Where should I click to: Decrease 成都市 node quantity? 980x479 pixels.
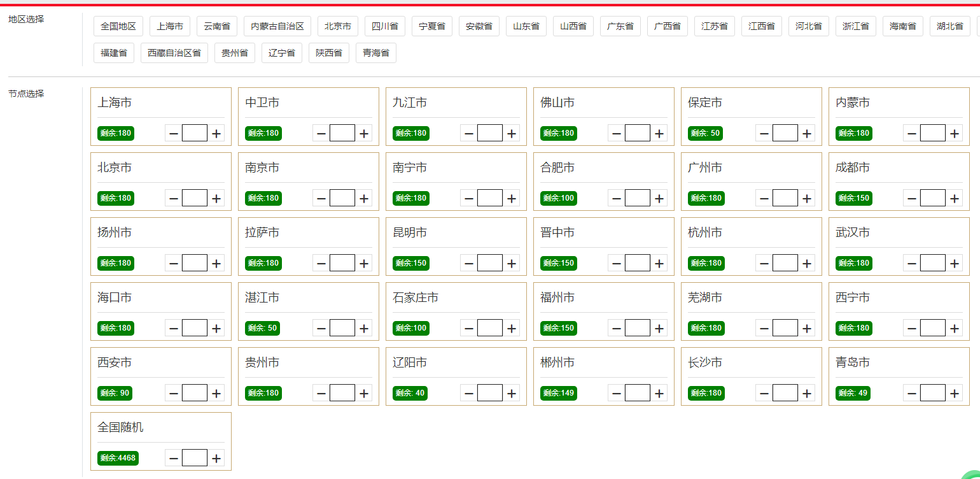[x=911, y=198]
